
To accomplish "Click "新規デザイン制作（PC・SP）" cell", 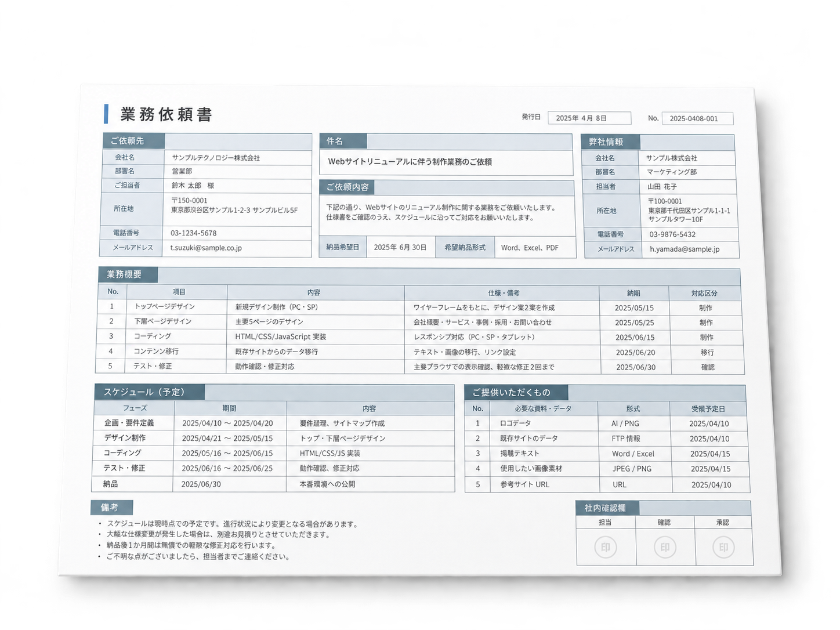I will (277, 307).
